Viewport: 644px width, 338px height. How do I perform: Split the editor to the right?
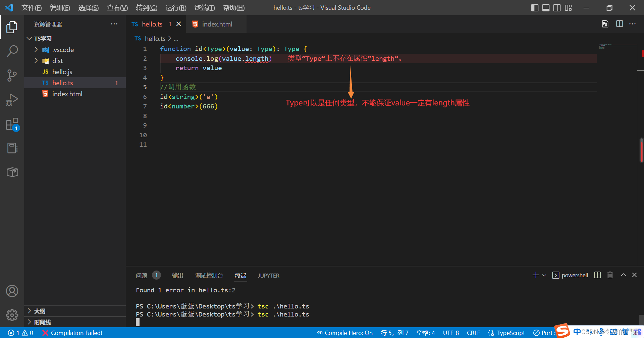pos(620,24)
